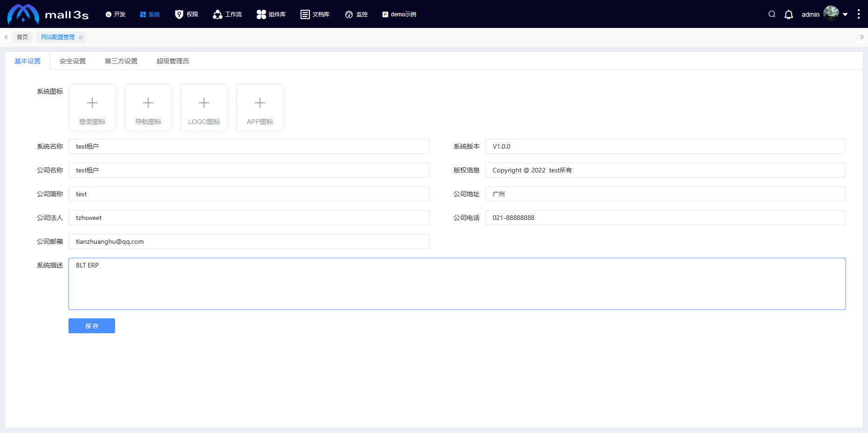
Task: Open the 监控 monitoring menu
Action: pos(356,14)
